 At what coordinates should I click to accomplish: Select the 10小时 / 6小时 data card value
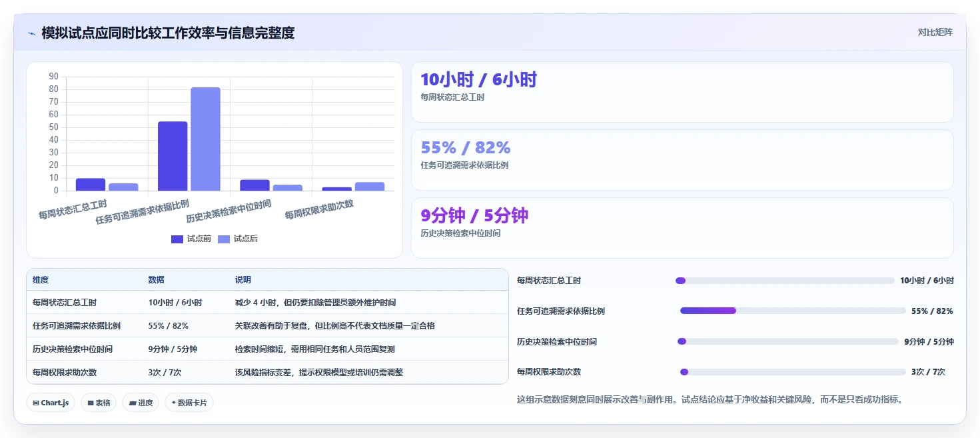pyautogui.click(x=478, y=80)
